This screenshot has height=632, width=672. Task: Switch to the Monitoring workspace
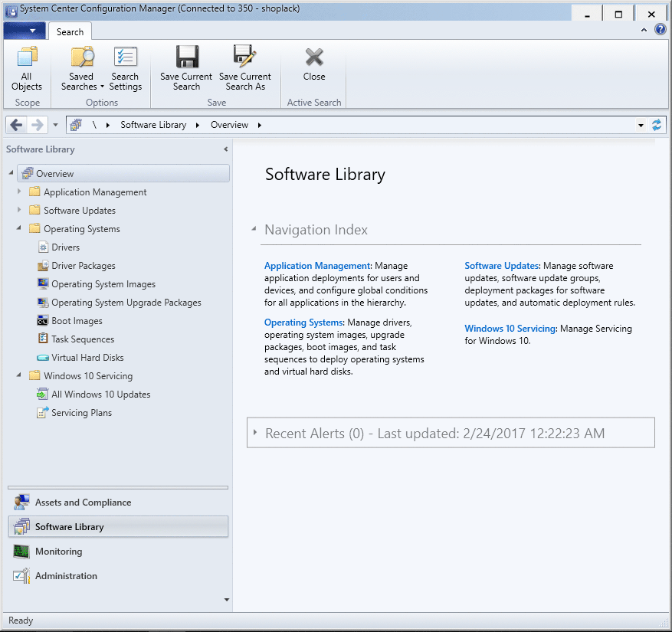click(x=118, y=552)
